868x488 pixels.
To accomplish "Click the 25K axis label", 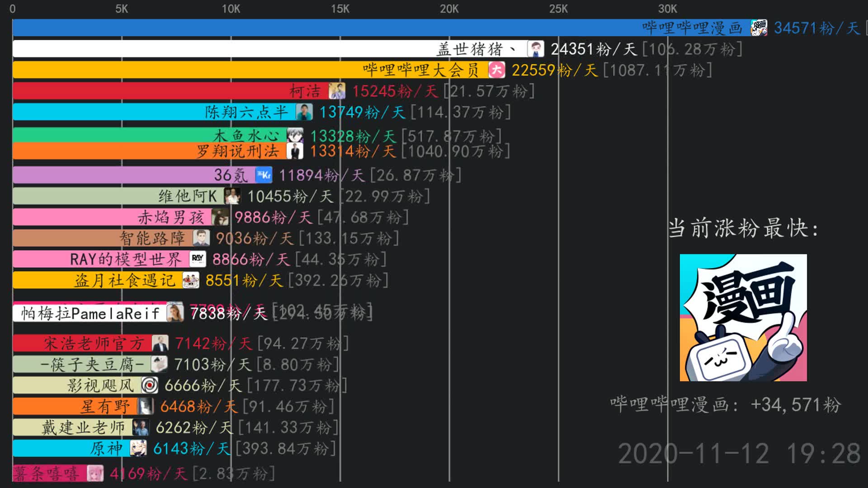I will coord(558,9).
